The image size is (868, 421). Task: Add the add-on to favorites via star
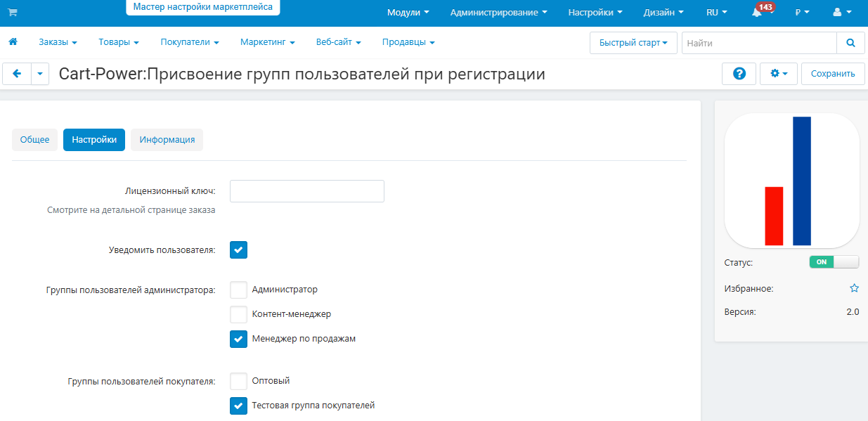pos(854,288)
